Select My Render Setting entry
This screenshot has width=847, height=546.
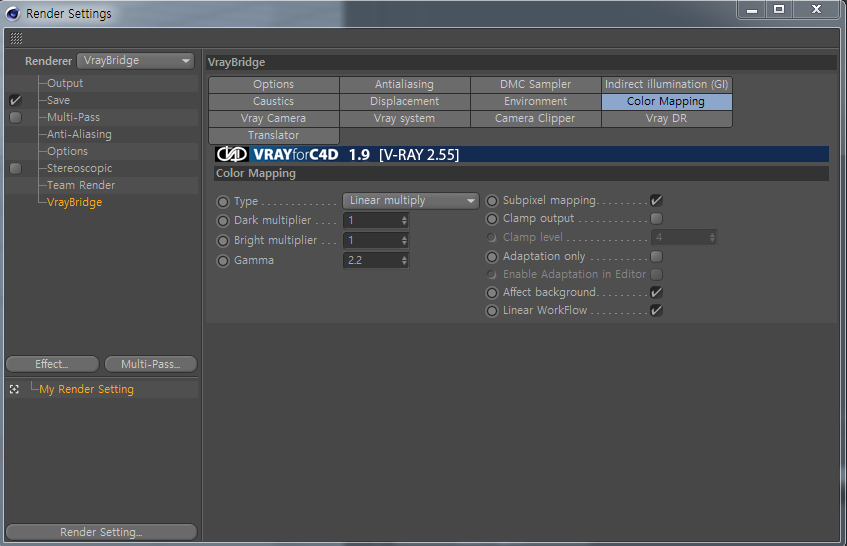pos(86,389)
